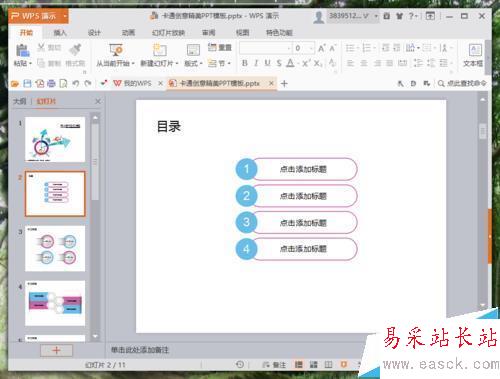Open the font name combo box
The height and width of the screenshot is (379, 500).
[x=266, y=48]
